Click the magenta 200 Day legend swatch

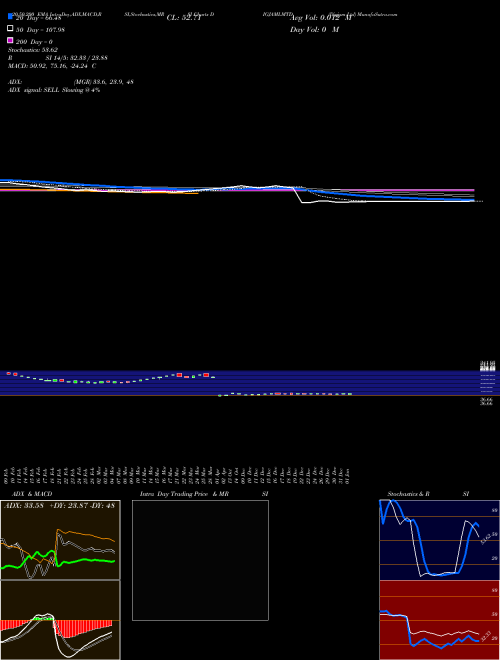(x=10, y=40)
